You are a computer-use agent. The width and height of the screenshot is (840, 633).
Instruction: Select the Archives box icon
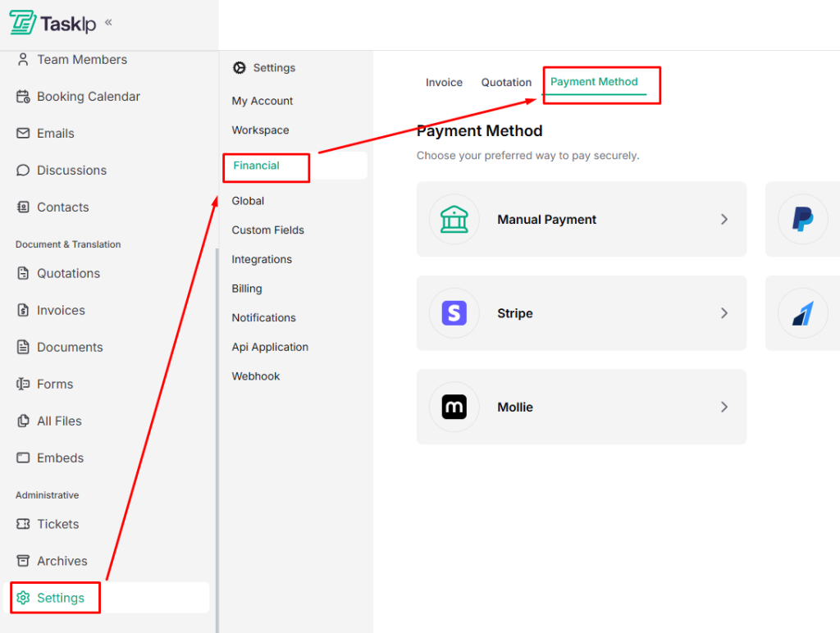coord(23,561)
